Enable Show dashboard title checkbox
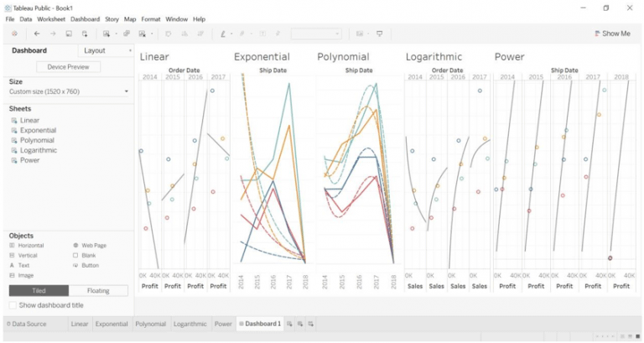 [x=13, y=305]
